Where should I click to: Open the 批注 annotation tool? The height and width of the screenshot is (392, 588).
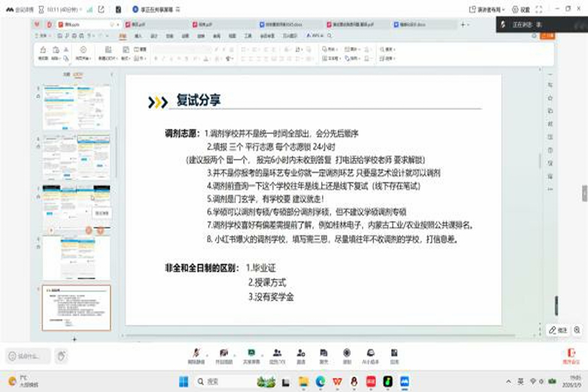(x=559, y=330)
